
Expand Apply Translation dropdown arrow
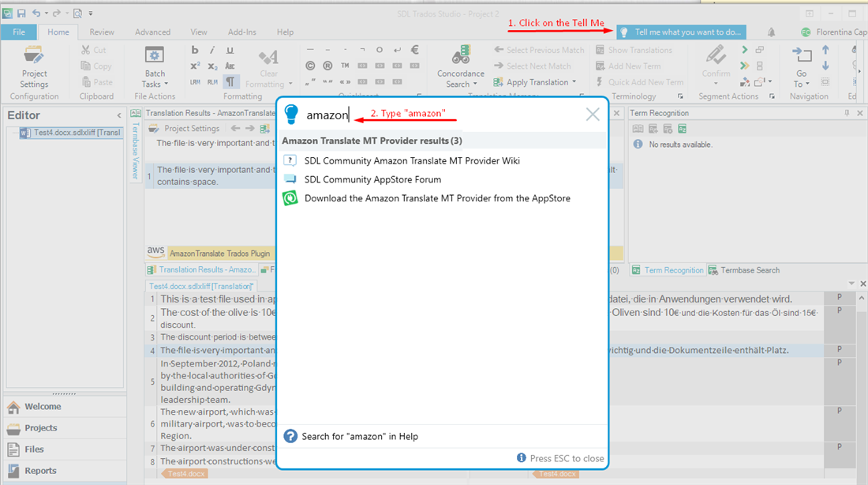(574, 82)
